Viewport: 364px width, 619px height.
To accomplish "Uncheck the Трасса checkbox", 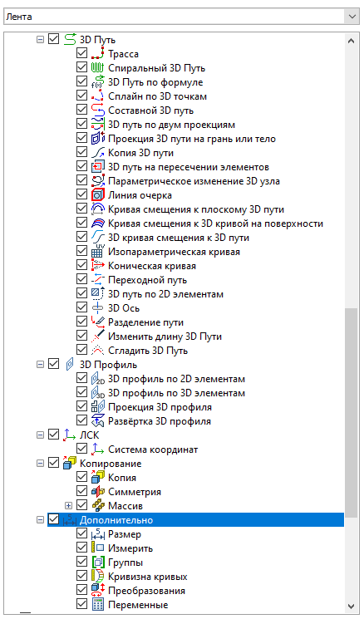I will [x=81, y=53].
